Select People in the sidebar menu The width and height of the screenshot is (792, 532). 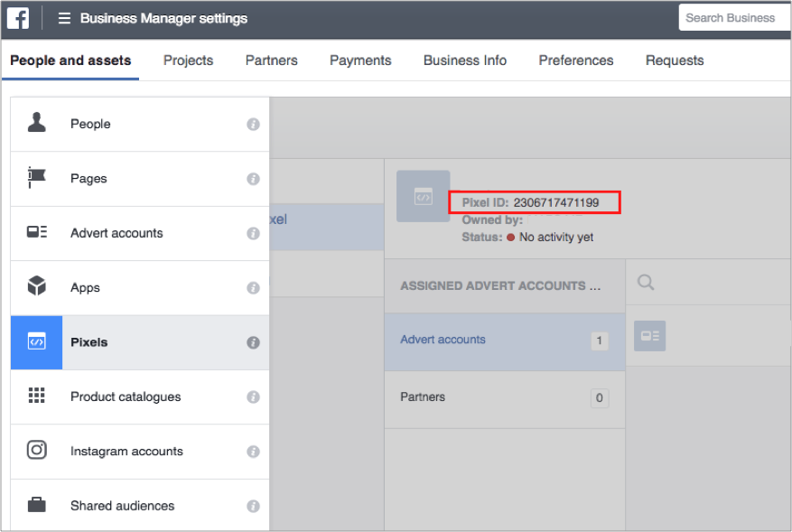pyautogui.click(x=140, y=125)
